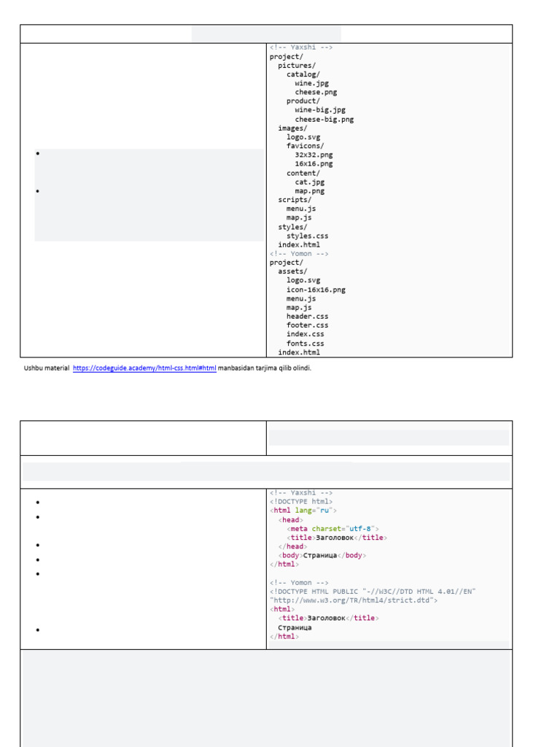
Task: Select the "header.css" file name
Action: coord(307,317)
